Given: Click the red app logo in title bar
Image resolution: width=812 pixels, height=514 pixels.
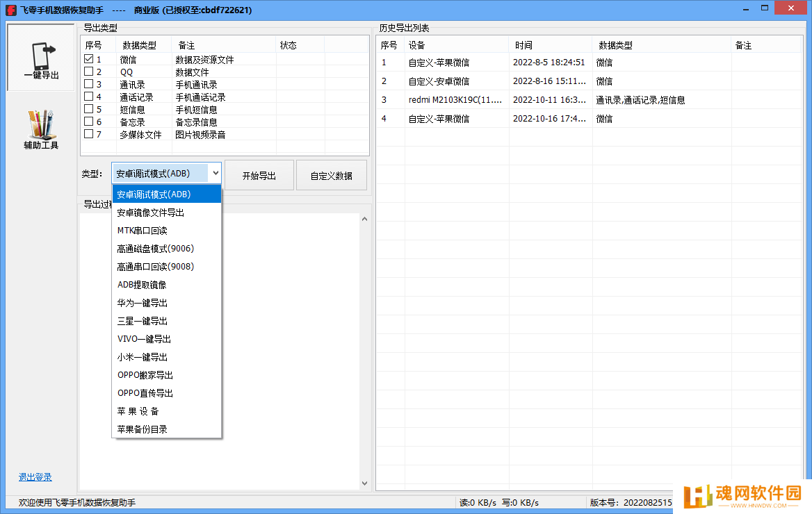Looking at the screenshot, I should tap(11, 10).
